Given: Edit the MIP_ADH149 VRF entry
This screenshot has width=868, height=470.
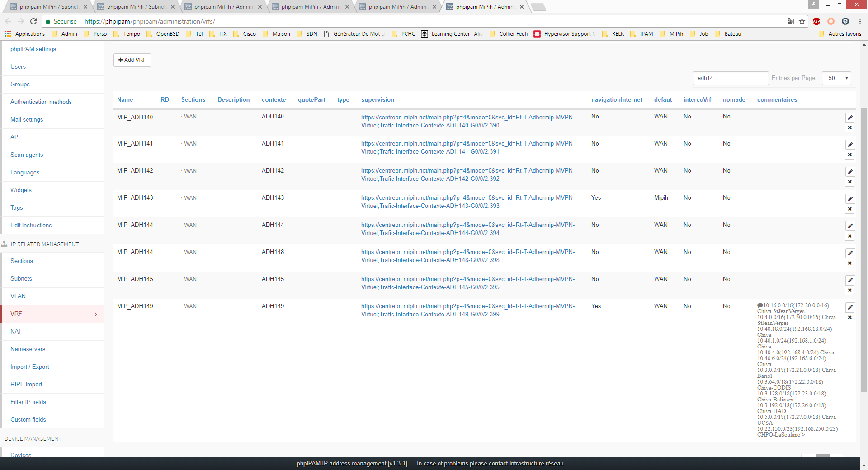Looking at the screenshot, I should click(851, 307).
